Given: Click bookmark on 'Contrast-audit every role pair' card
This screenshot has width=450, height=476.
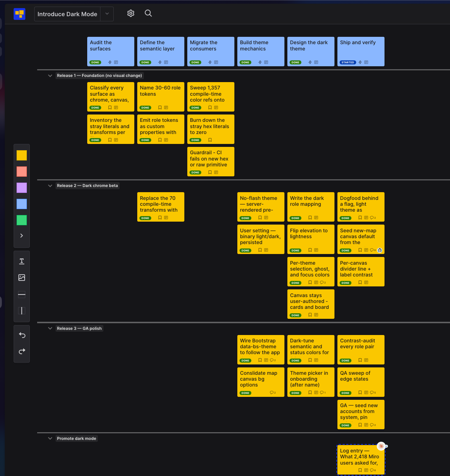Looking at the screenshot, I should pyautogui.click(x=360, y=360).
